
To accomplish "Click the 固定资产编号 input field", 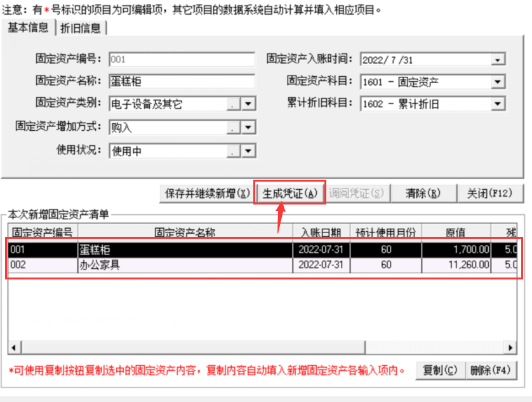I will (x=182, y=60).
